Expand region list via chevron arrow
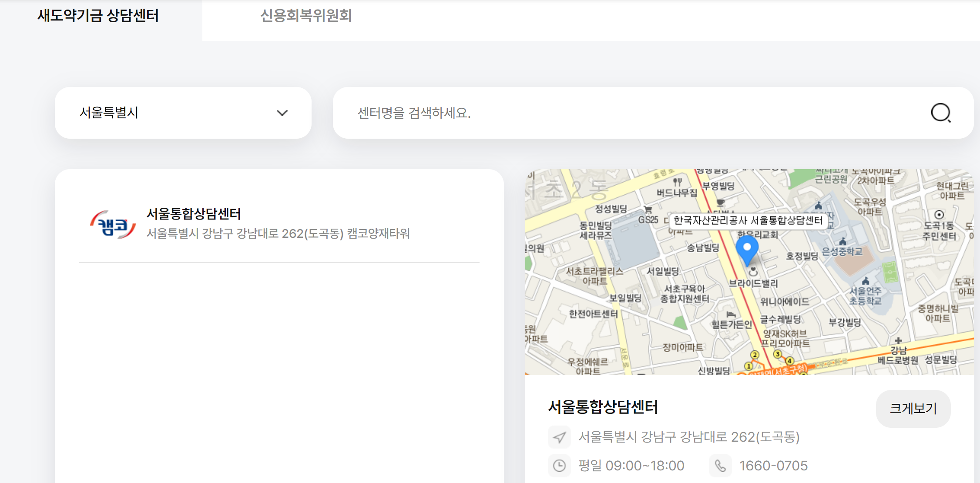The height and width of the screenshot is (483, 980). (x=282, y=113)
